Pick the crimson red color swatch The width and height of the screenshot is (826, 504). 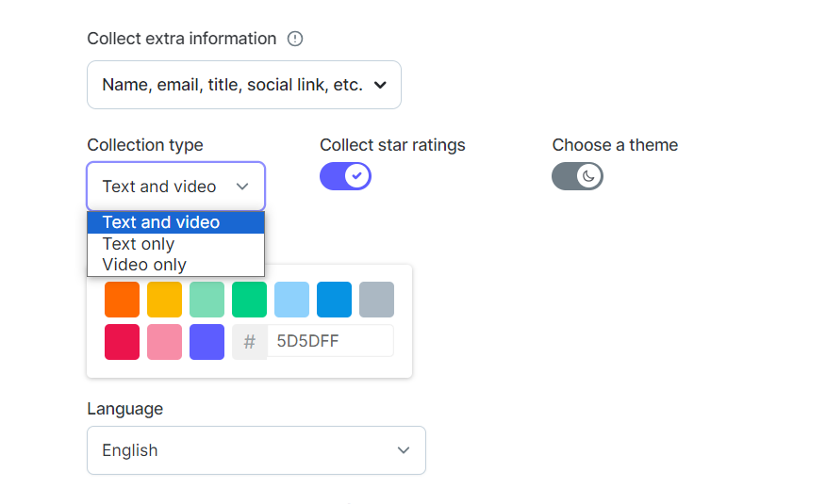pyautogui.click(x=123, y=342)
